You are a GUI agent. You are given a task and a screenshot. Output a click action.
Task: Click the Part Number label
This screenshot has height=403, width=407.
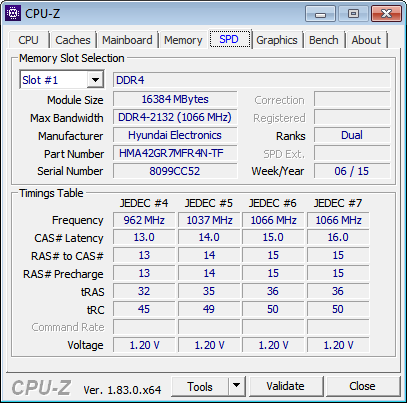pyautogui.click(x=74, y=154)
